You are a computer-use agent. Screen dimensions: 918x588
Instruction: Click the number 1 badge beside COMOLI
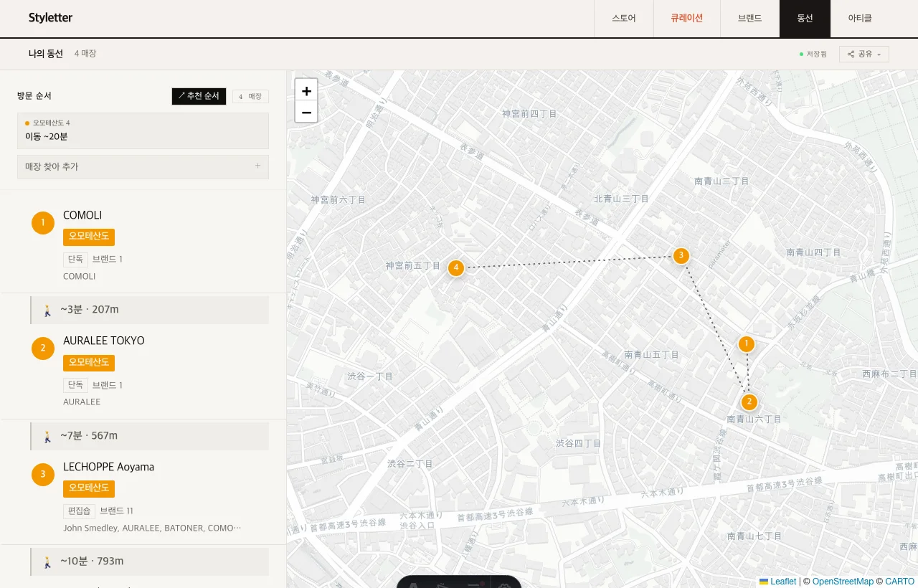click(x=43, y=222)
